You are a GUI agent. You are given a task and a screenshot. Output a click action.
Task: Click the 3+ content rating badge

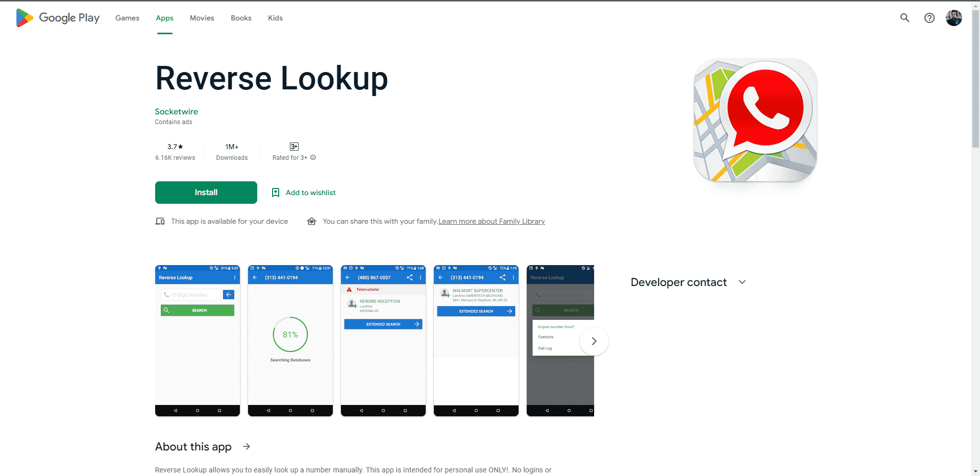coord(294,147)
